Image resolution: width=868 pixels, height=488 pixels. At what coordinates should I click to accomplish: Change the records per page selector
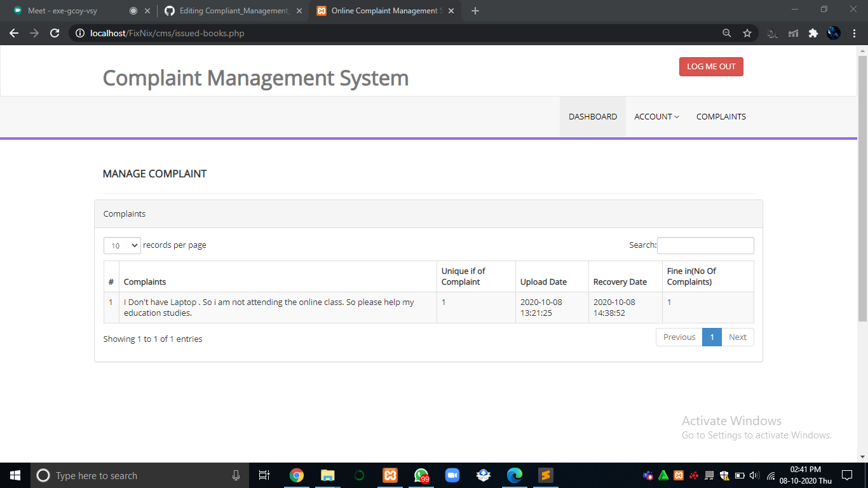(121, 245)
